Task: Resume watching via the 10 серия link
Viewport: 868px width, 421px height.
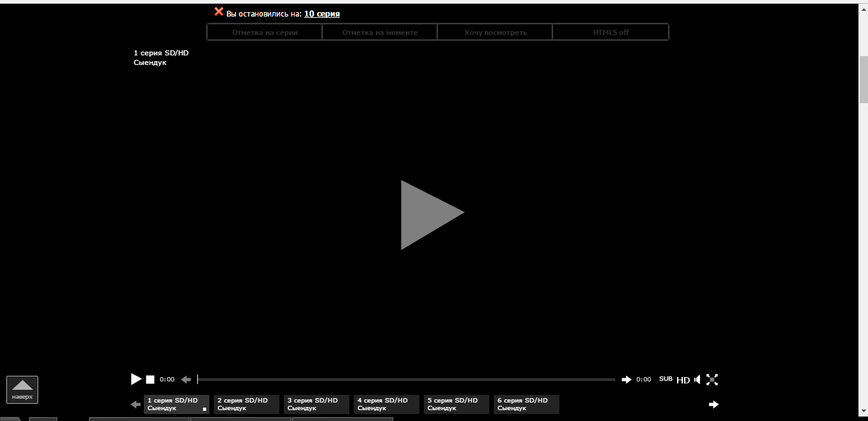Action: pyautogui.click(x=321, y=13)
